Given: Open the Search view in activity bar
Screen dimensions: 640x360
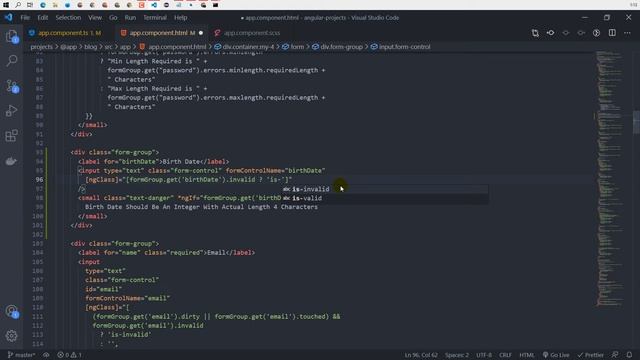Looking at the screenshot, I should tap(12, 61).
